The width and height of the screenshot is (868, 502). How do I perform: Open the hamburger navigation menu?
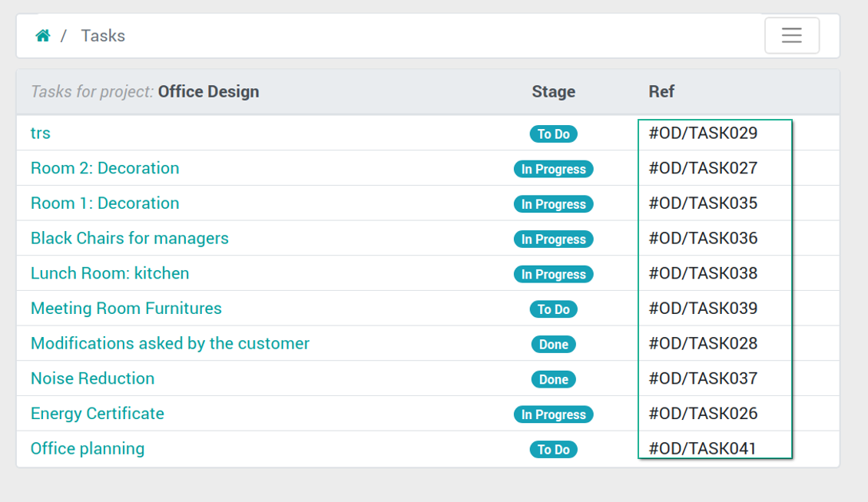coord(792,35)
